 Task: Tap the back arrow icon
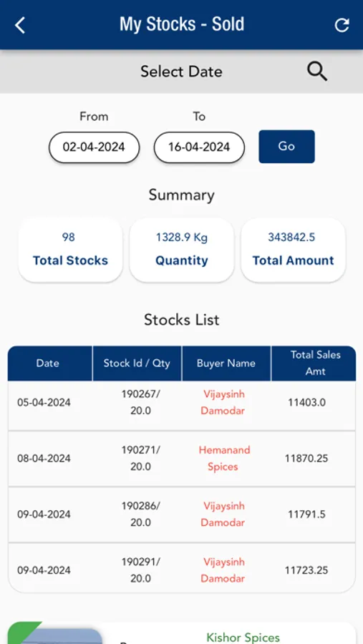[20, 25]
